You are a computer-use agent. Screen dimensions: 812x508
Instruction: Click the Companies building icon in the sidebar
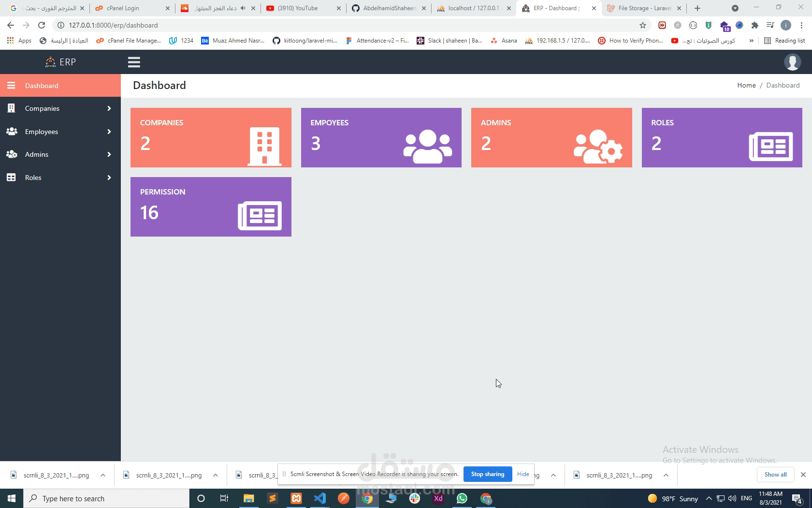point(11,108)
